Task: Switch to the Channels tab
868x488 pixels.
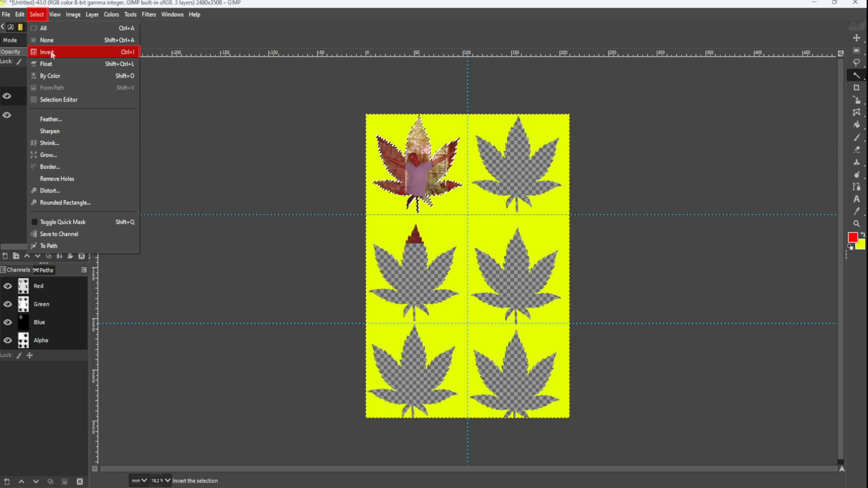Action: pyautogui.click(x=15, y=270)
